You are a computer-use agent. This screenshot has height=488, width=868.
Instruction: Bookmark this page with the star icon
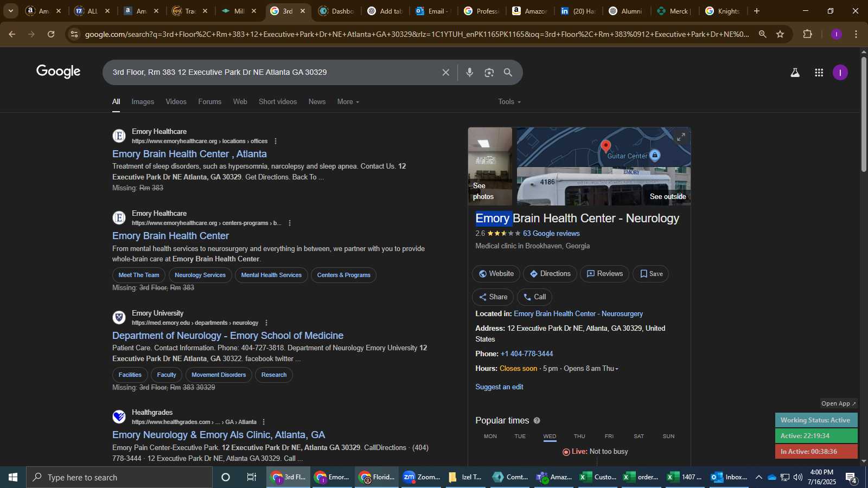pos(780,34)
